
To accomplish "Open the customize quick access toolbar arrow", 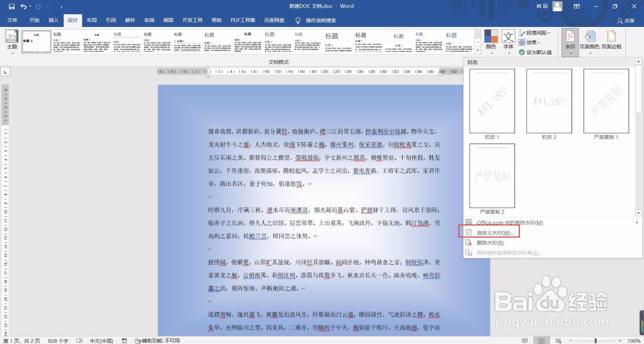I will (x=61, y=7).
